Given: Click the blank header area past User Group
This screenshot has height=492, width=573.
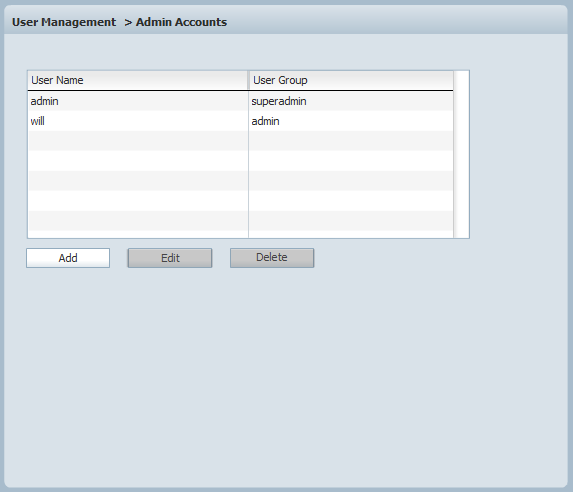Looking at the screenshot, I should [461, 80].
